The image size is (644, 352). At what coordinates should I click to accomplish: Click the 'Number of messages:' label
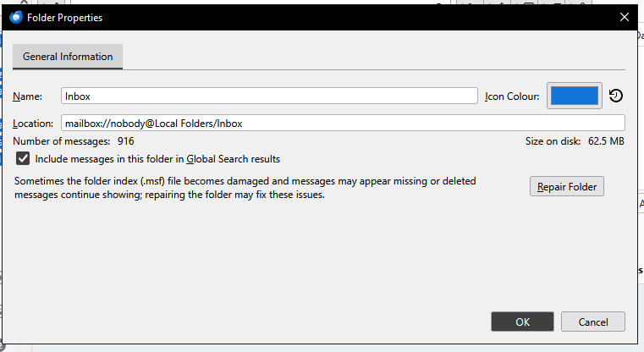pos(63,141)
